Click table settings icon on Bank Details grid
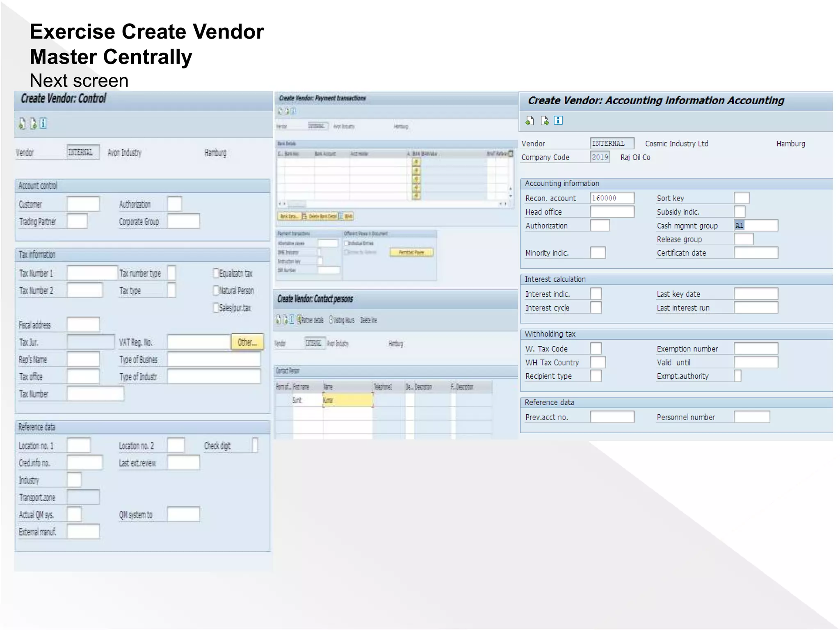 511,153
